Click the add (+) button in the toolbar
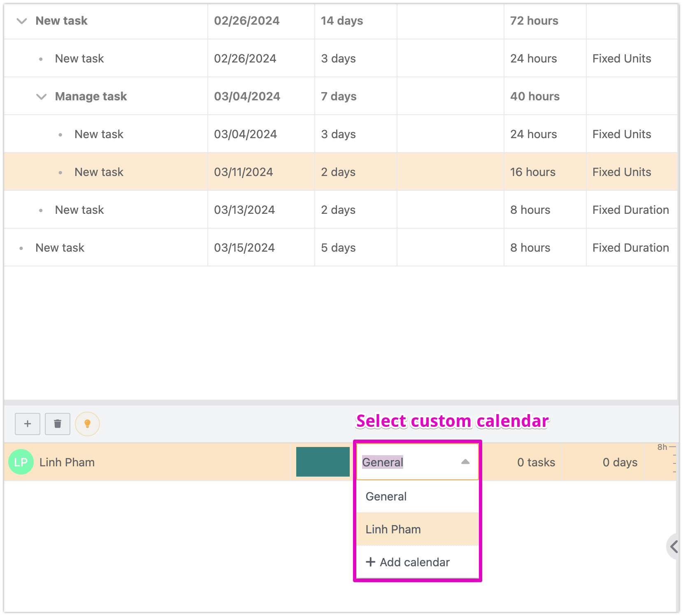 (27, 424)
